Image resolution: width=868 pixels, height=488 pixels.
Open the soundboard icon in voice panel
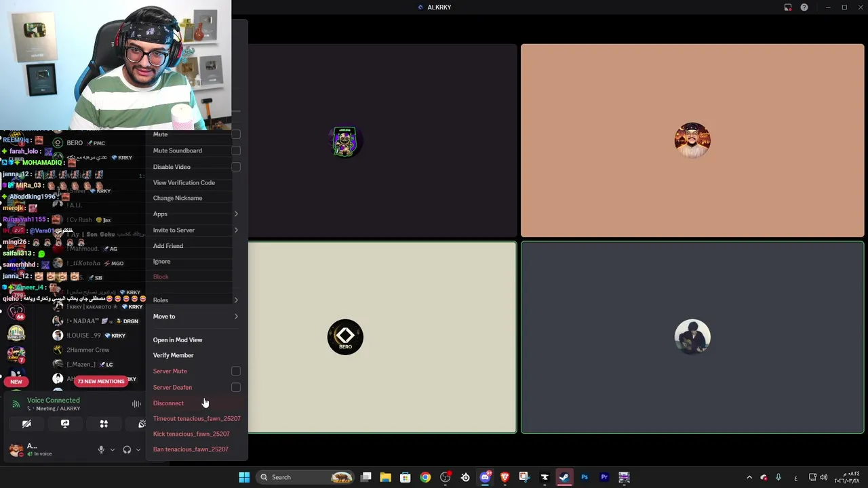(142, 424)
